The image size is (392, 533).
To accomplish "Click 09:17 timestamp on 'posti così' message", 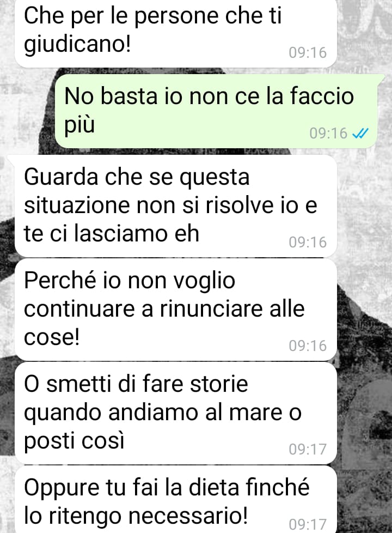I will pos(308,450).
